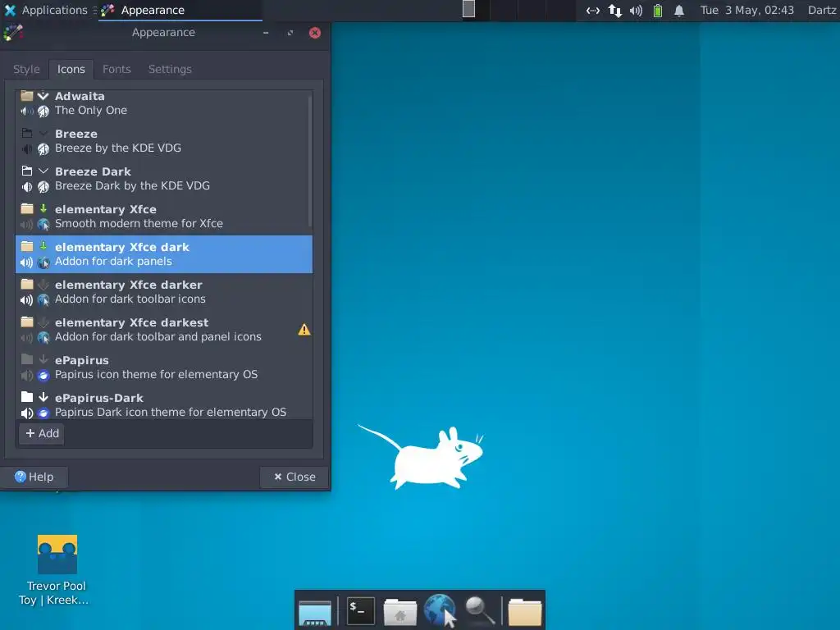Open the Dartz user menu
Screen dimensions: 840x630
pos(822,10)
